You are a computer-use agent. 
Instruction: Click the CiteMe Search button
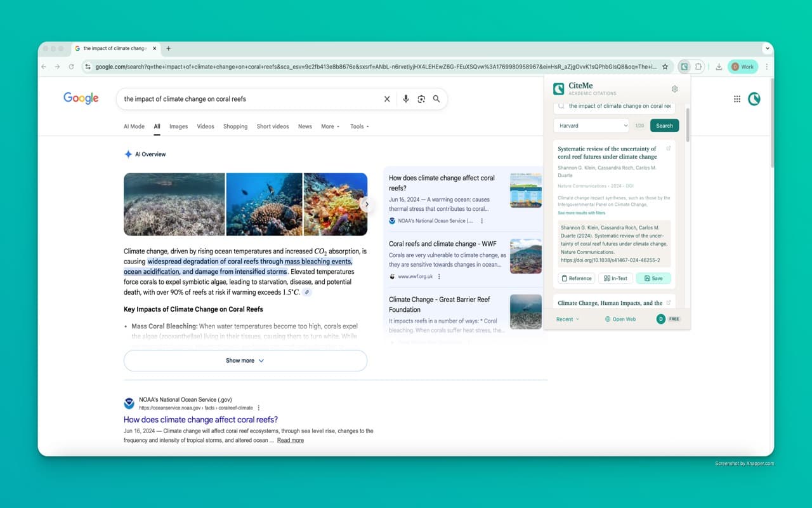[665, 126]
